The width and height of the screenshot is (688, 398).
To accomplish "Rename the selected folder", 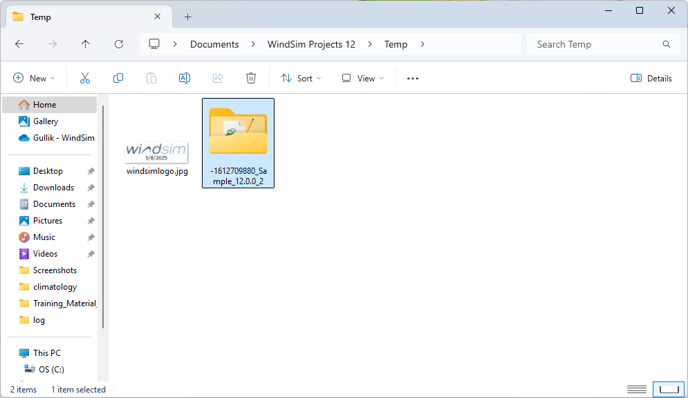I will [184, 78].
